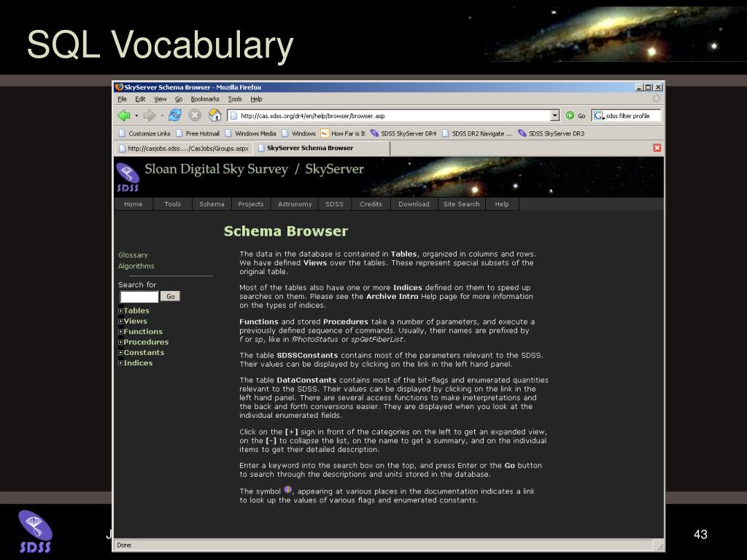Switch to the CasJobs Groups.aspx tab
The width and height of the screenshot is (747, 560).
[x=183, y=148]
